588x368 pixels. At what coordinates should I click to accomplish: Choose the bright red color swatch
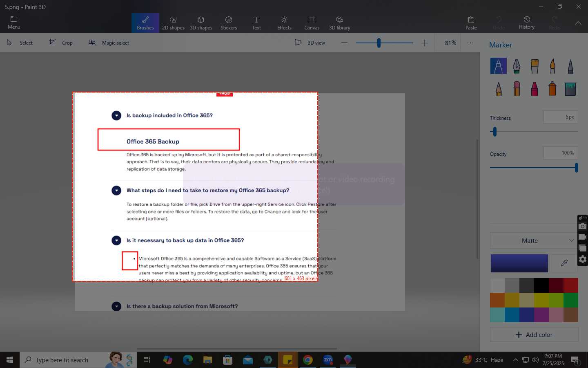(571, 285)
